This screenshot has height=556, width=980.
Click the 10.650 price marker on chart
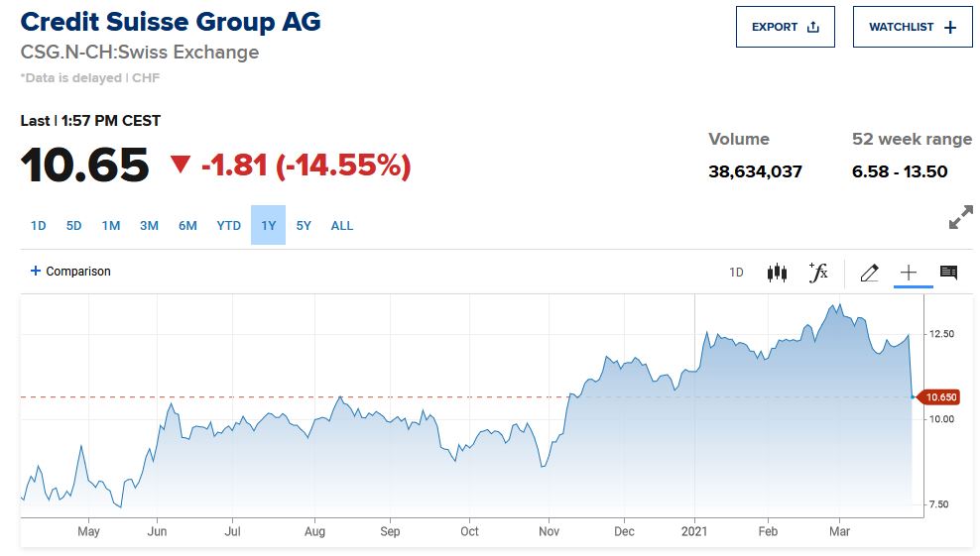(x=940, y=397)
